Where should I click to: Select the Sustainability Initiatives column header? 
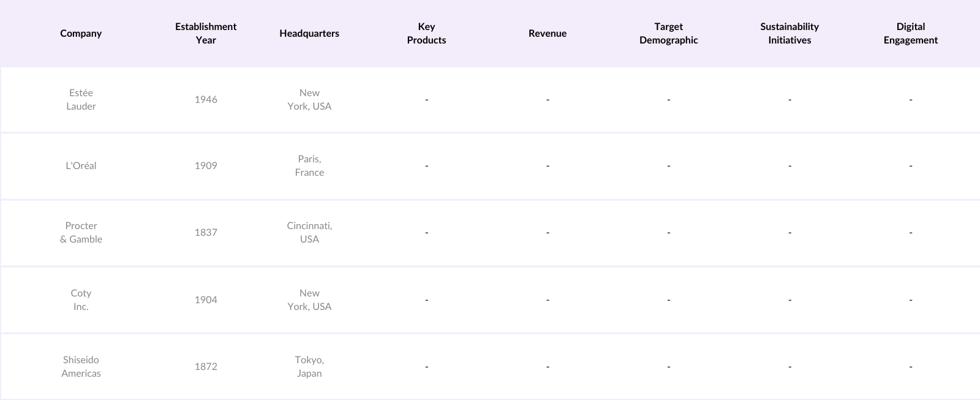coord(790,33)
